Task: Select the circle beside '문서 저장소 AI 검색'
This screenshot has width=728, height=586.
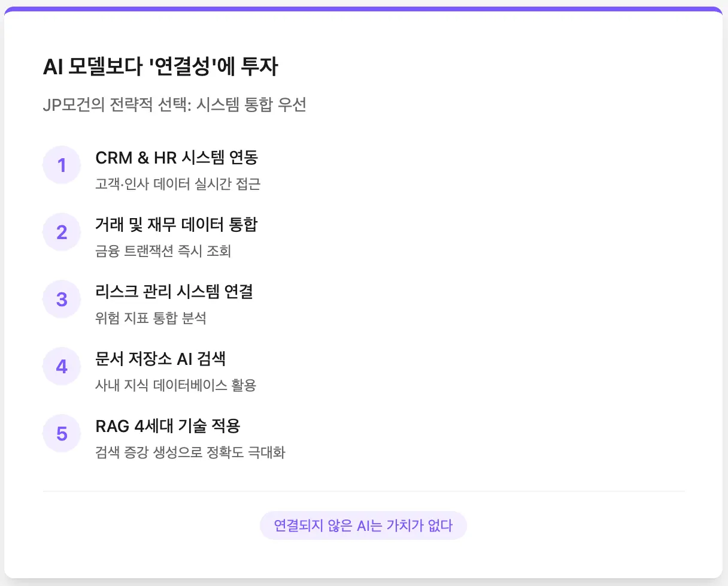Action: click(x=62, y=366)
